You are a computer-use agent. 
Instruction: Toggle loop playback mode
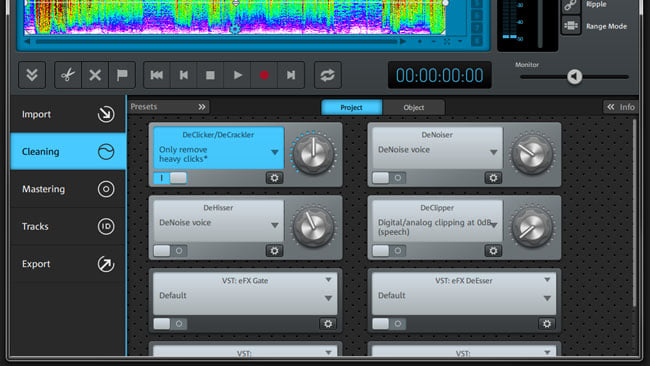[327, 75]
